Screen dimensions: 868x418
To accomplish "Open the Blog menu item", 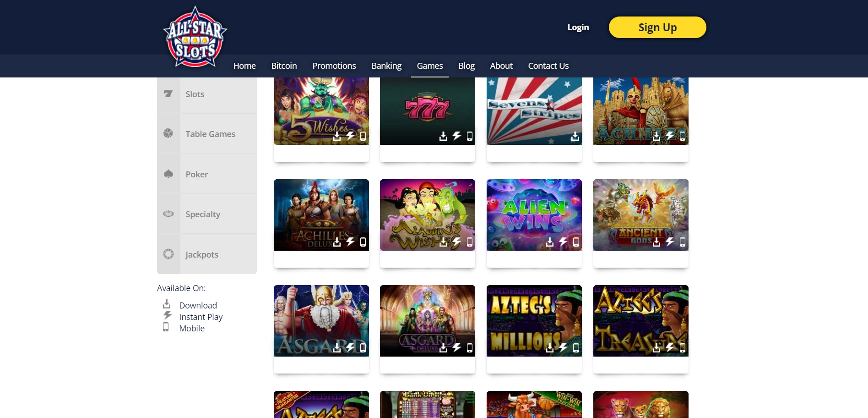I will [x=467, y=66].
